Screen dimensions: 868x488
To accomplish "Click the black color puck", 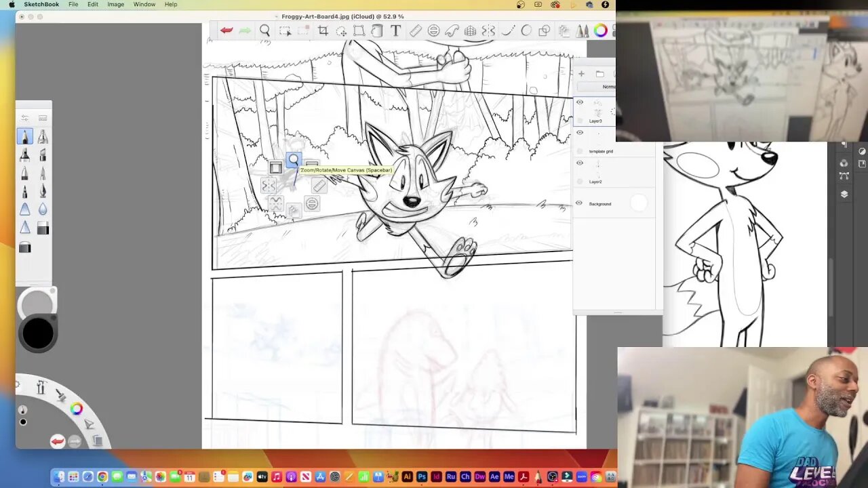I will click(37, 333).
